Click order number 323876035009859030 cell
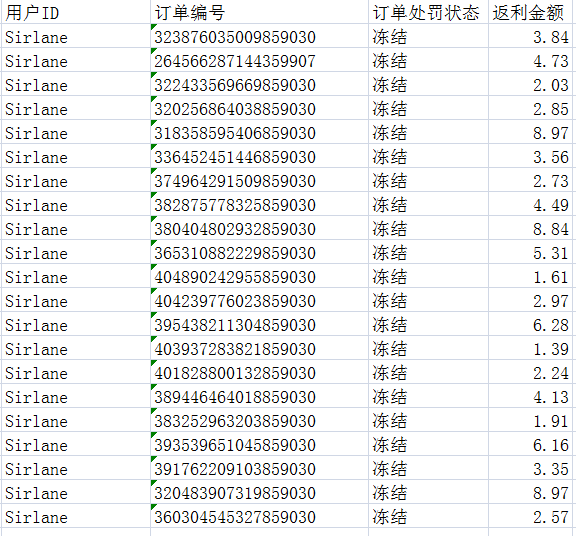The height and width of the screenshot is (536, 576). (x=259, y=36)
